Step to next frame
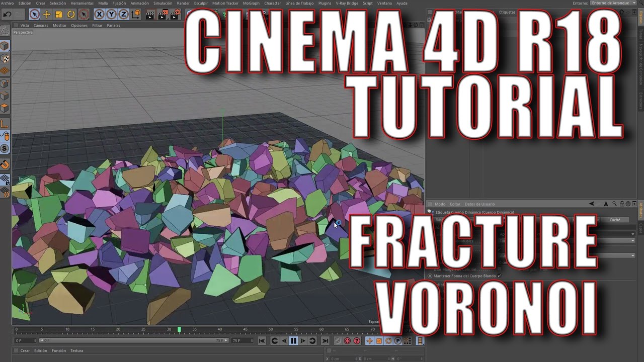Image resolution: width=644 pixels, height=362 pixels. (x=303, y=341)
